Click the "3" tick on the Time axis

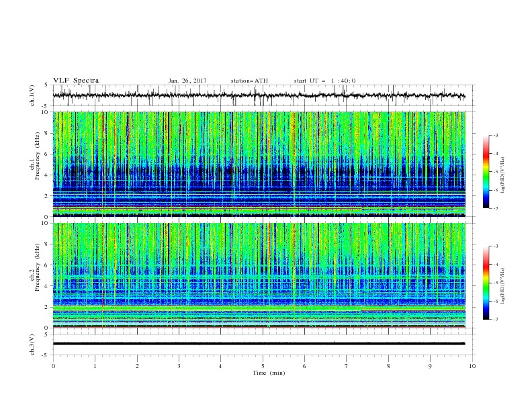179,366
